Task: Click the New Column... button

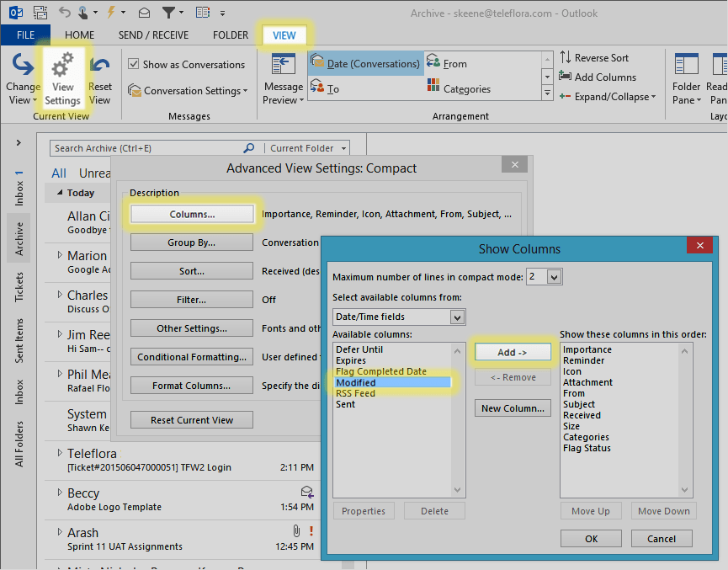Action: tap(513, 408)
